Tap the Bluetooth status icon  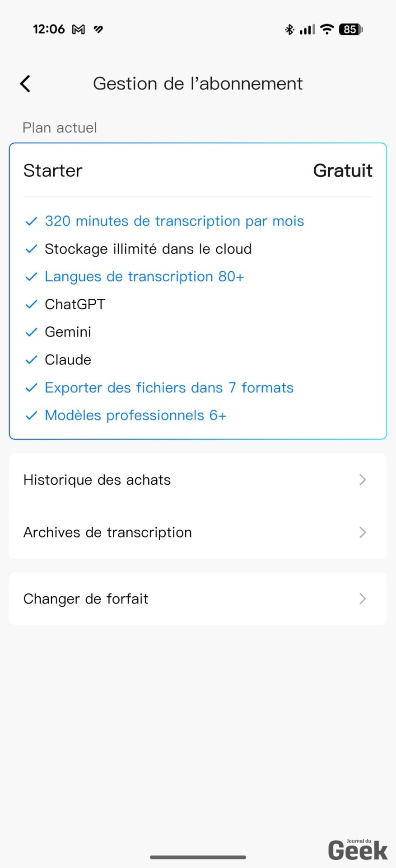[289, 29]
